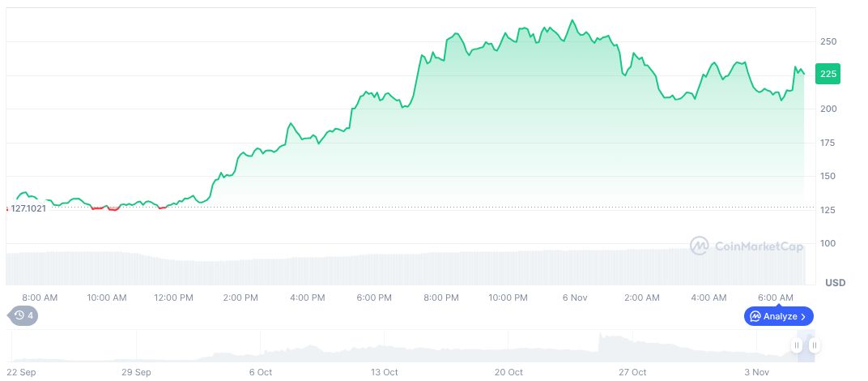The width and height of the screenshot is (868, 381).
Task: Open the badge showing 4 events
Action: [x=23, y=315]
